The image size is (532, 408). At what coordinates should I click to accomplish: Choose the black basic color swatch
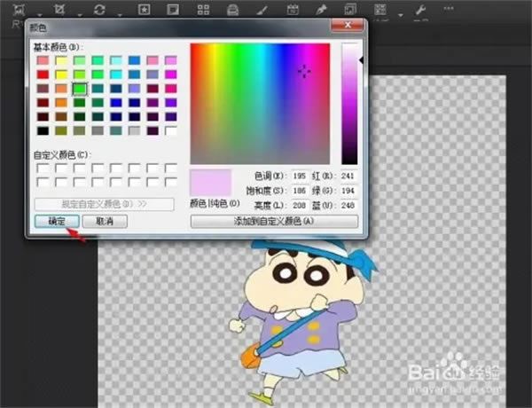click(x=43, y=130)
